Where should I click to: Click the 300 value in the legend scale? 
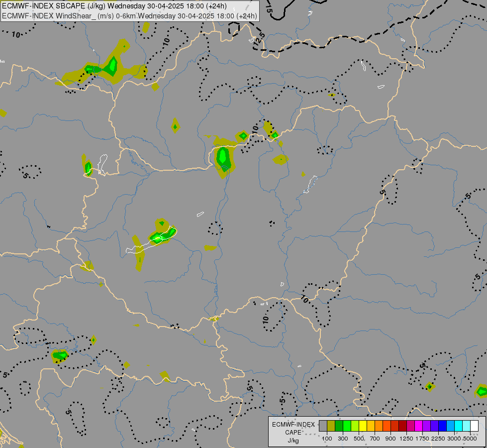[343, 439]
